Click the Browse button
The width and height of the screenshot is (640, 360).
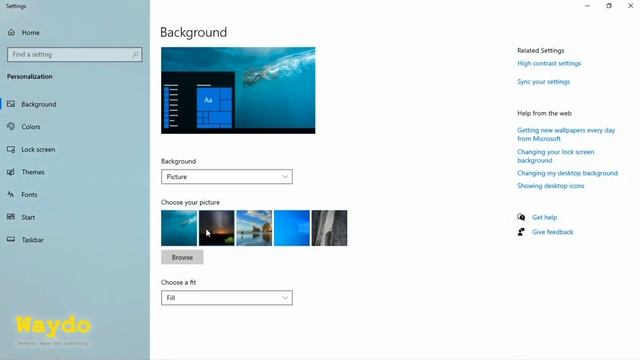(x=182, y=258)
